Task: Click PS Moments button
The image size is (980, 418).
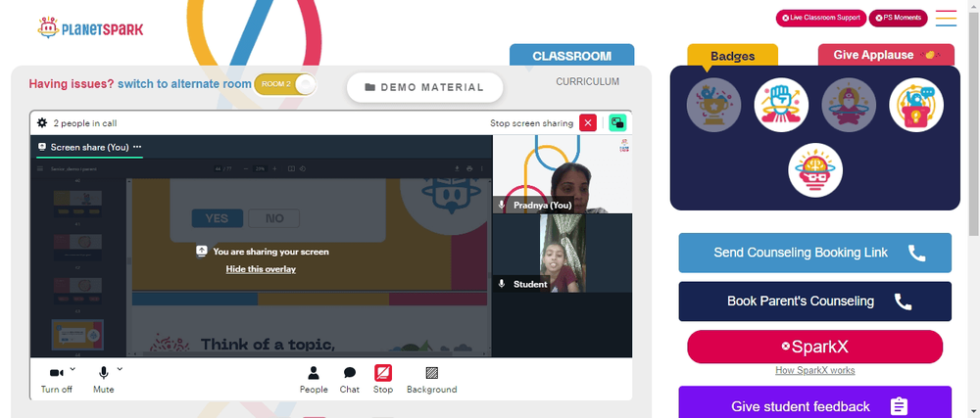Action: pyautogui.click(x=898, y=18)
